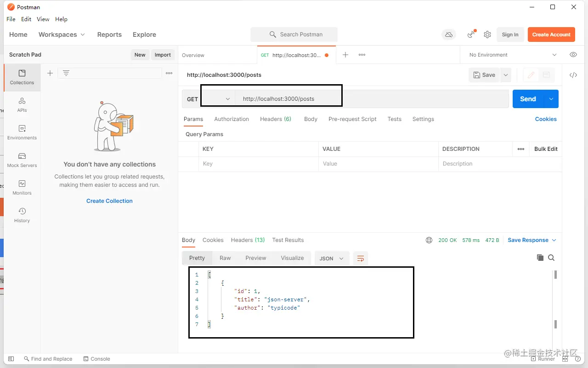Viewport: 588px width, 368px height.
Task: Select the Raw response view
Action: 225,258
